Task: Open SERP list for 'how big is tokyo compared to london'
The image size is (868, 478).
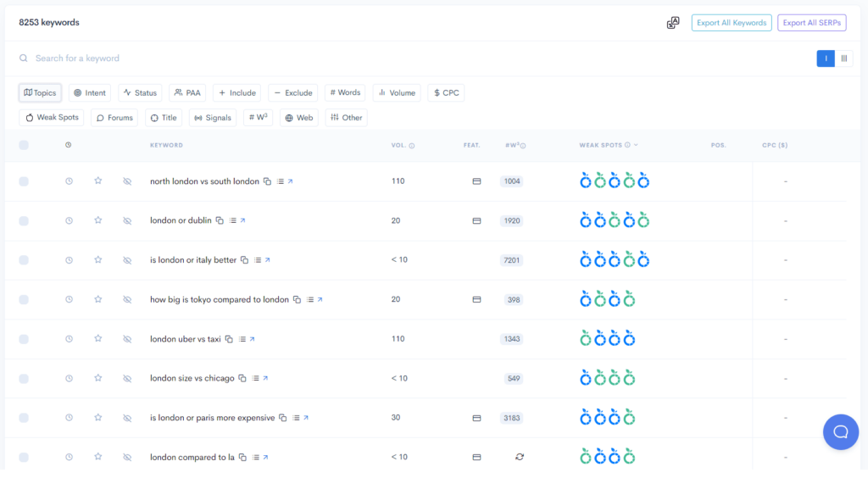Action: [310, 300]
